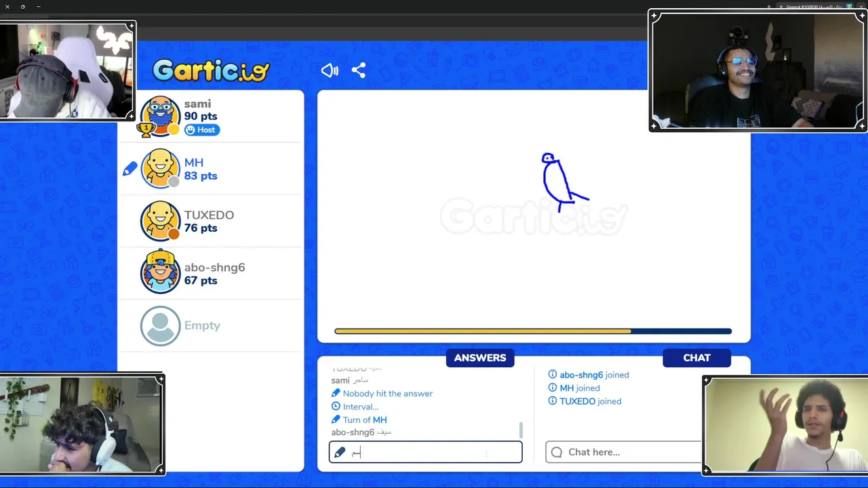Click the clock icon beside 'Interval...'

tap(336, 407)
